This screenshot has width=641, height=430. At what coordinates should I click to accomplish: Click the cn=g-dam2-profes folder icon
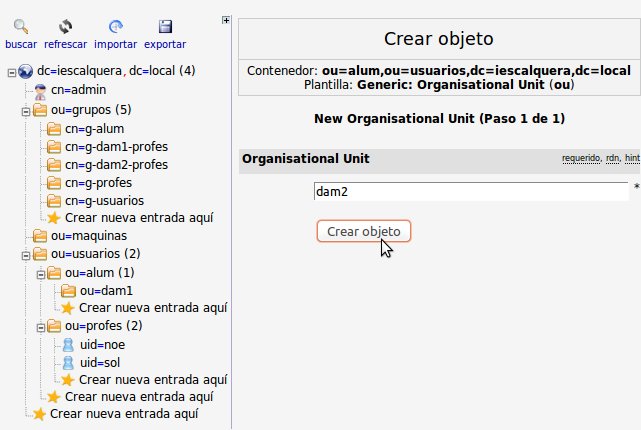click(54, 165)
